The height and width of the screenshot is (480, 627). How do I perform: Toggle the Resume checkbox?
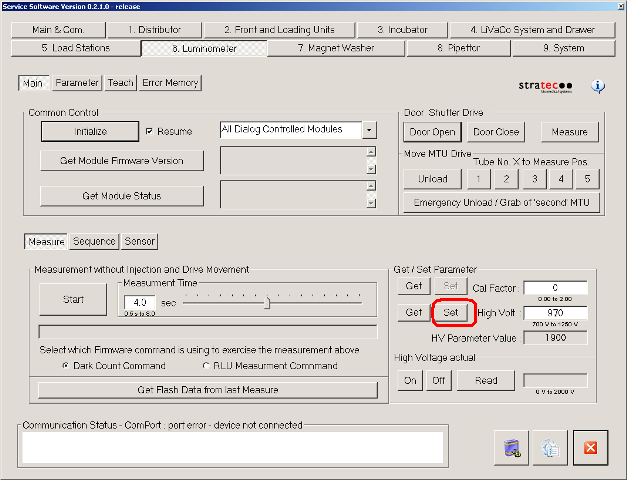coord(150,131)
